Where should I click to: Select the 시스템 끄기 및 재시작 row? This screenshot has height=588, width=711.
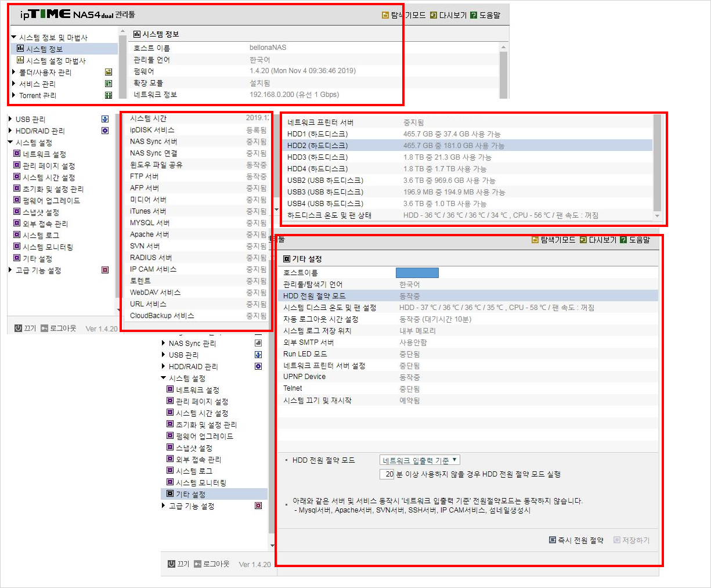point(468,401)
